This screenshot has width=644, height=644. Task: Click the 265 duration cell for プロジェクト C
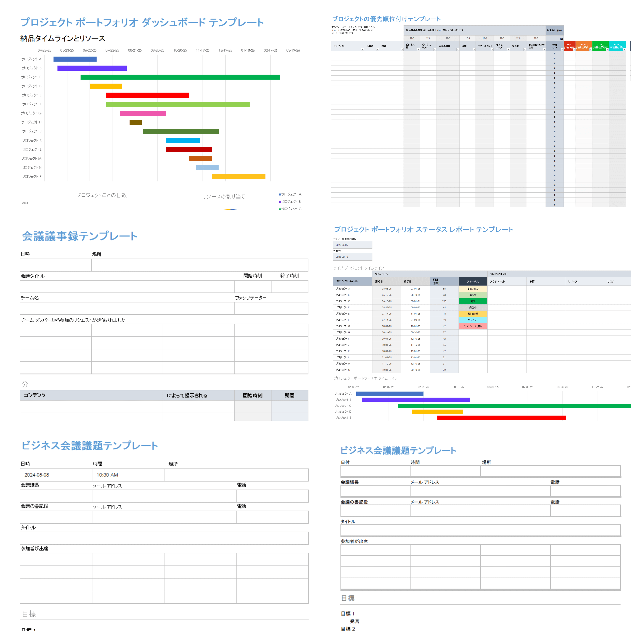pyautogui.click(x=444, y=301)
